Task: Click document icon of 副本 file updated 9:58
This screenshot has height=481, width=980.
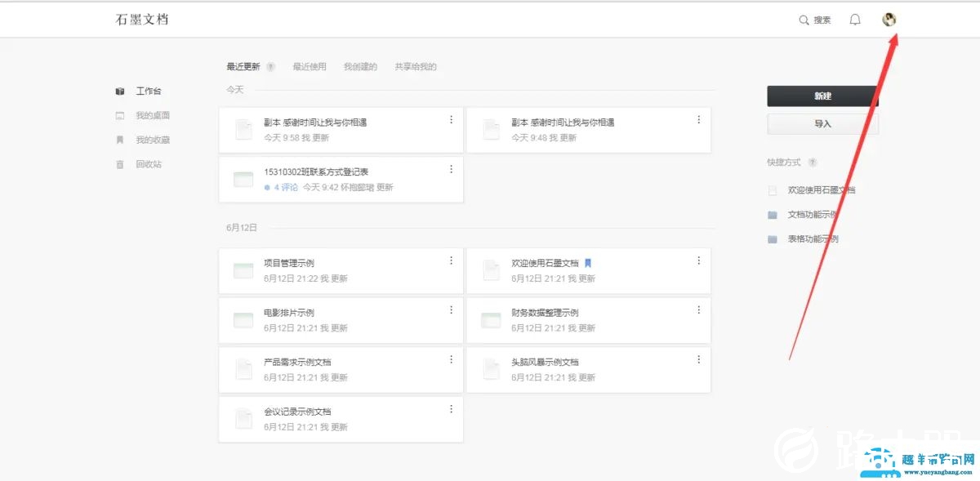Action: (243, 130)
